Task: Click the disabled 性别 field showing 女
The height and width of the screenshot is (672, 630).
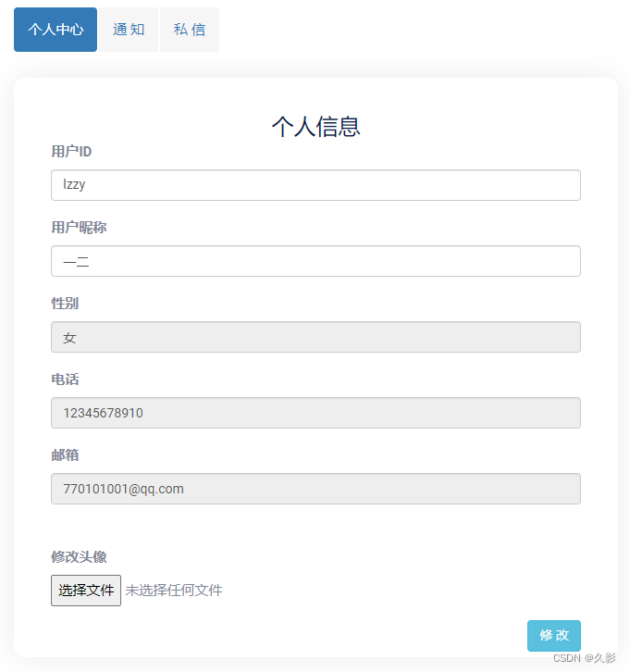Action: (x=315, y=337)
